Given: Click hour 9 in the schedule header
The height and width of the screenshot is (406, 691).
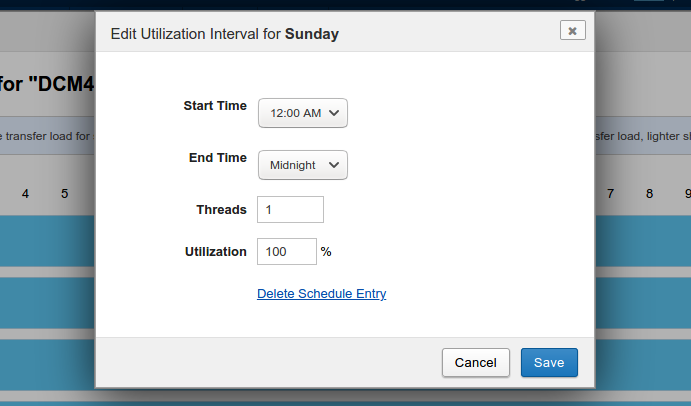Looking at the screenshot, I should pos(686,193).
